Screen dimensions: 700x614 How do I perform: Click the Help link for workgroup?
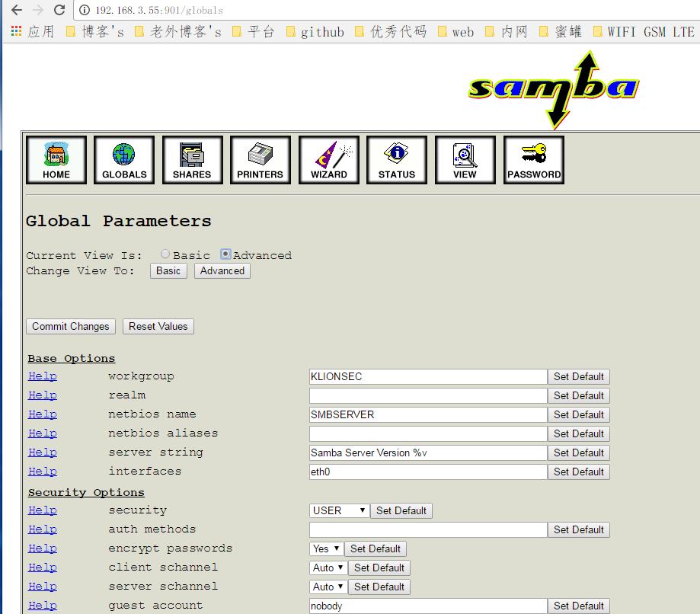tap(43, 376)
